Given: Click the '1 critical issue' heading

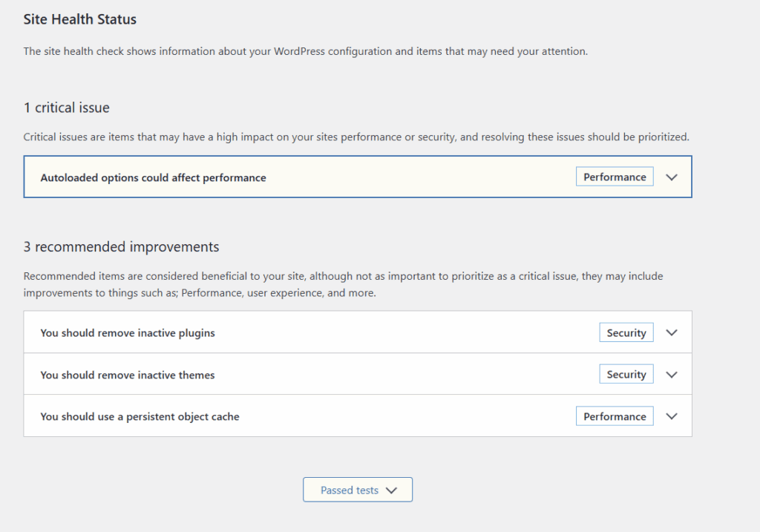Looking at the screenshot, I should click(x=66, y=108).
